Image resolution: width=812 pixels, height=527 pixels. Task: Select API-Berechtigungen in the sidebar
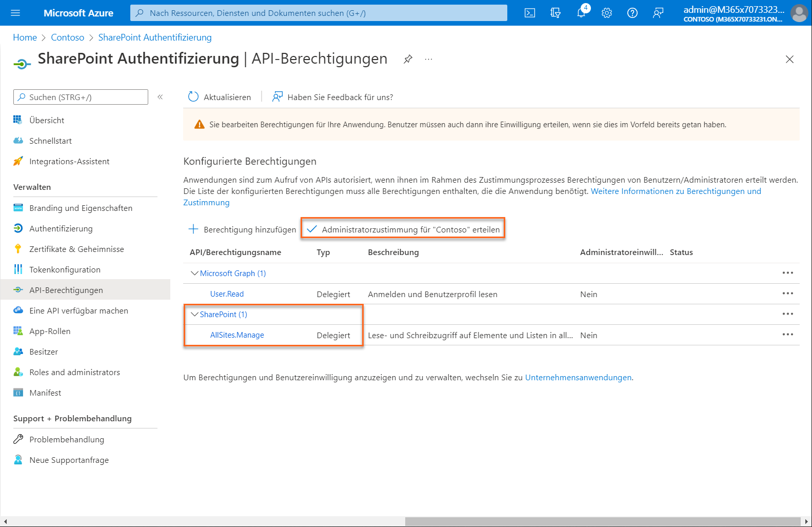[x=85, y=290]
